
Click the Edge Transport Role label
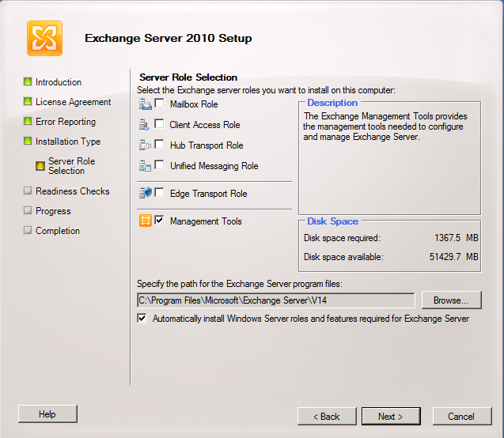[209, 194]
